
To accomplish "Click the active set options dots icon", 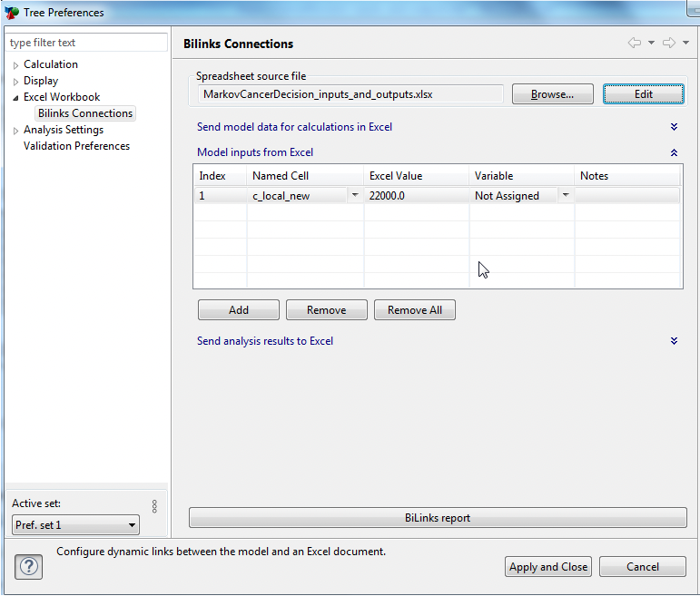I will click(x=154, y=506).
